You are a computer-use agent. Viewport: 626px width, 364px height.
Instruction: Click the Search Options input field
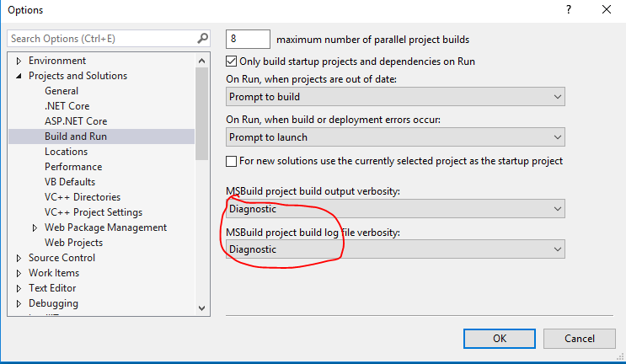(x=101, y=39)
